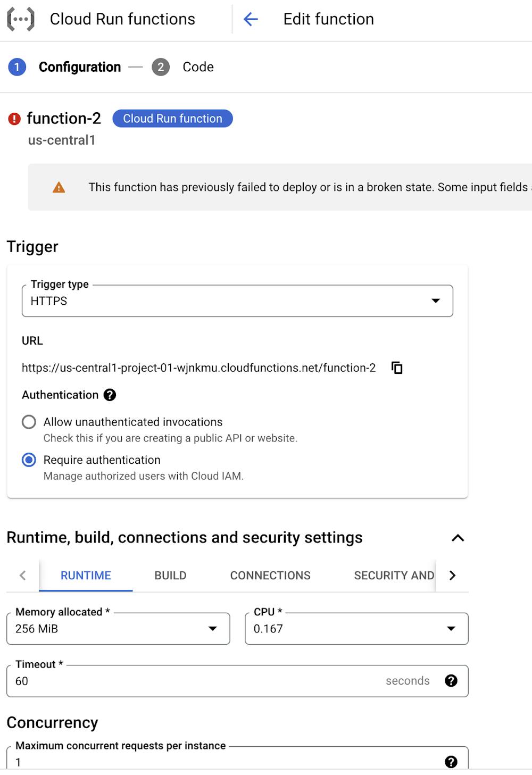Copy the function URL to clipboard
Viewport: 532px width, 775px height.
tap(397, 368)
